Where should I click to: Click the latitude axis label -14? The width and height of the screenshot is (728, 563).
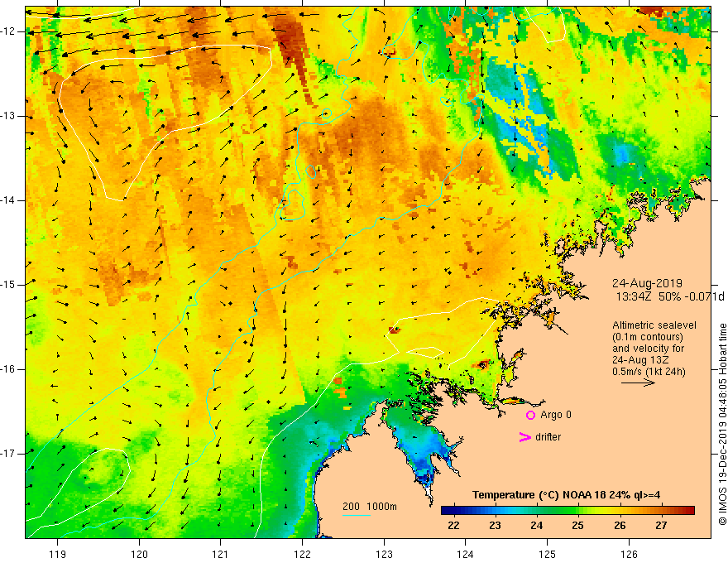(x=9, y=200)
